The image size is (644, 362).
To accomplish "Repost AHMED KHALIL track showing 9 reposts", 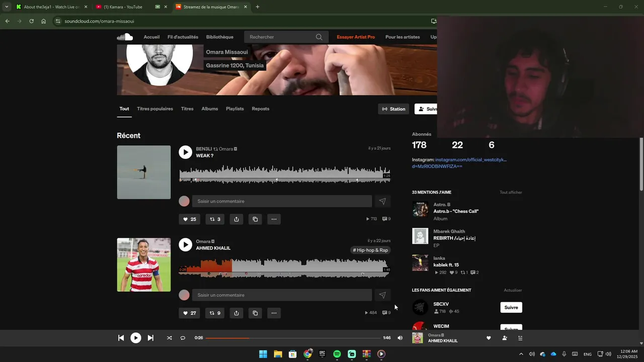I will click(x=215, y=313).
